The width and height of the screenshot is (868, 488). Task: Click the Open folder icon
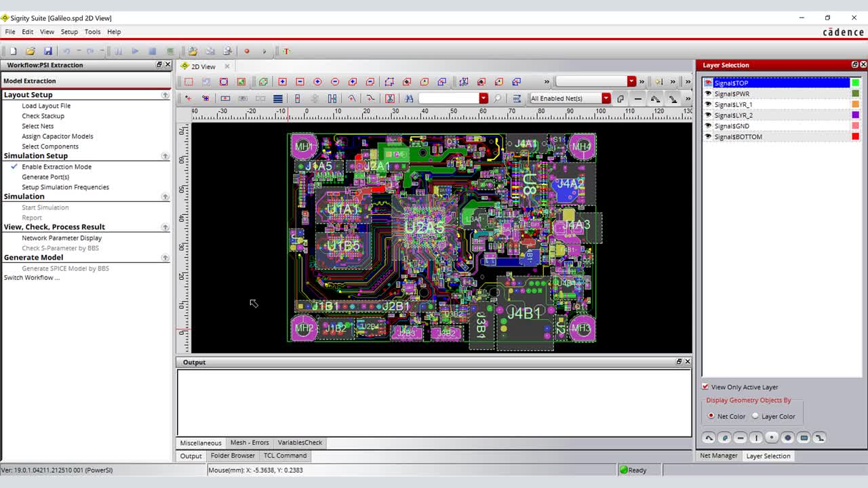click(x=31, y=51)
